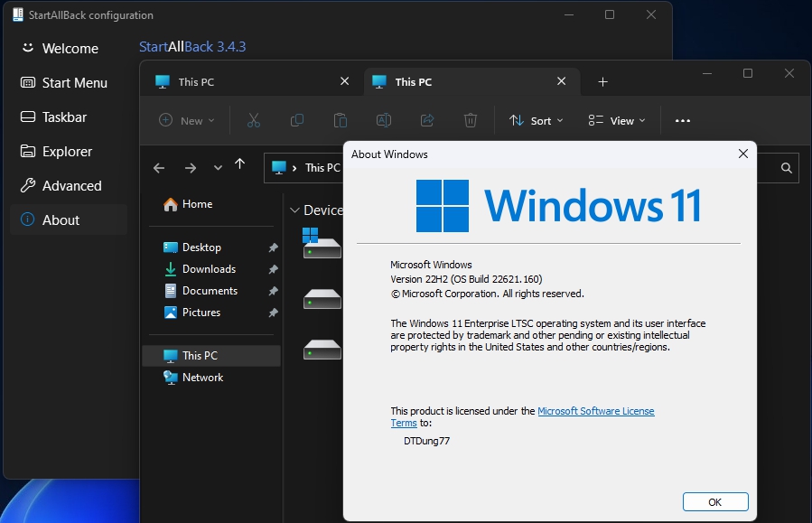
Task: Click OK in About Windows dialog
Action: point(715,501)
